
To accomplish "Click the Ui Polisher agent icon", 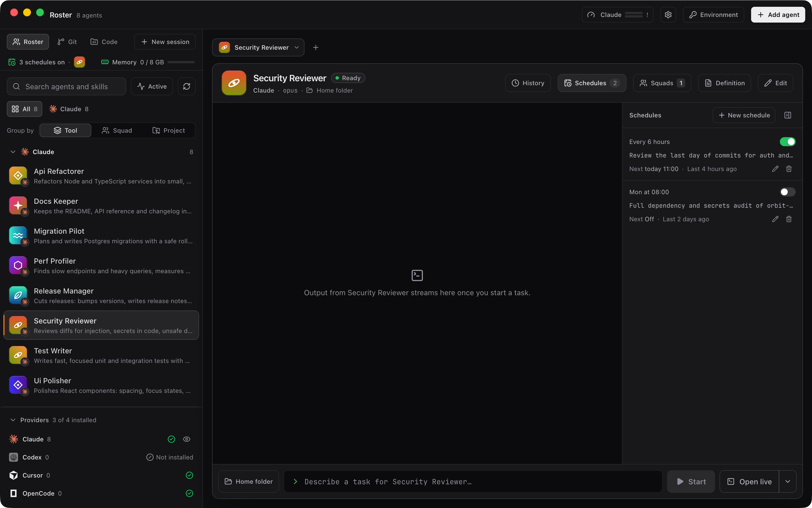I will point(18,385).
